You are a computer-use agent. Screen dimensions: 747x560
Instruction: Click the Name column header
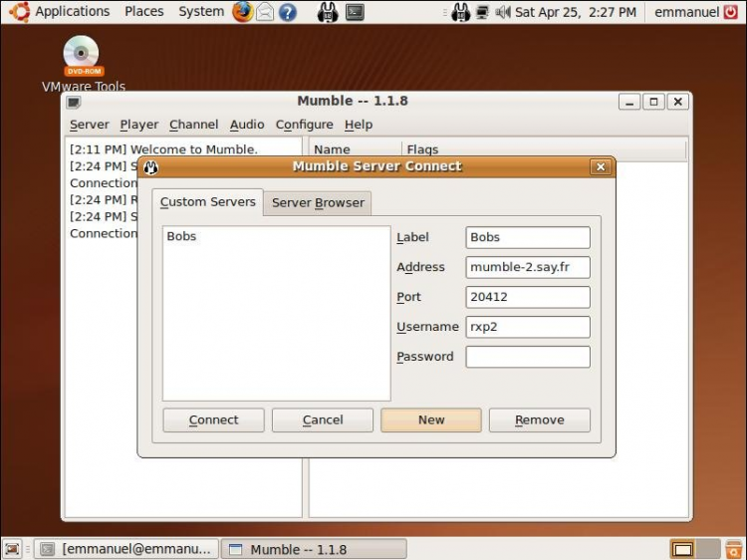point(356,149)
